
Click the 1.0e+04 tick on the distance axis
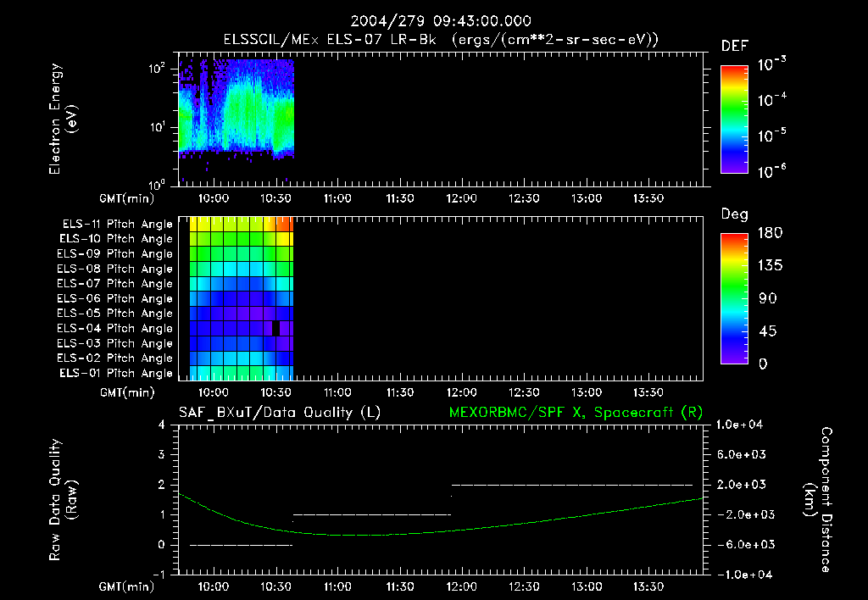coord(739,425)
